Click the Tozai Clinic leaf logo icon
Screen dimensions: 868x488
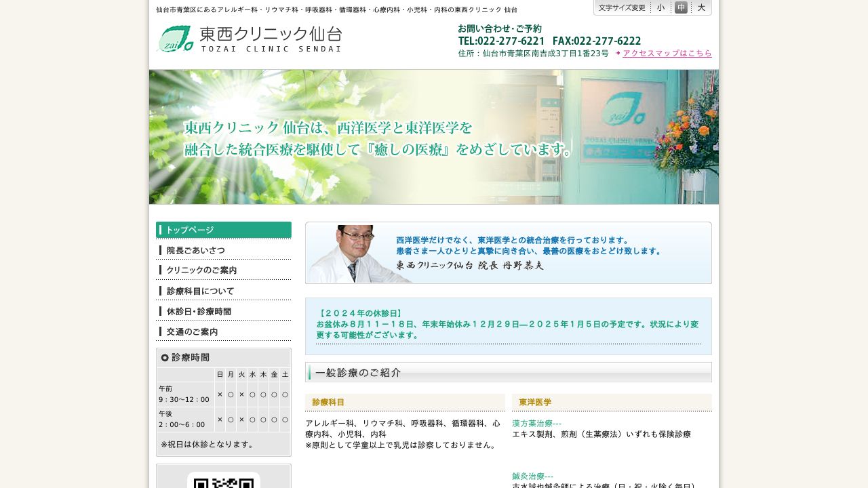point(175,39)
